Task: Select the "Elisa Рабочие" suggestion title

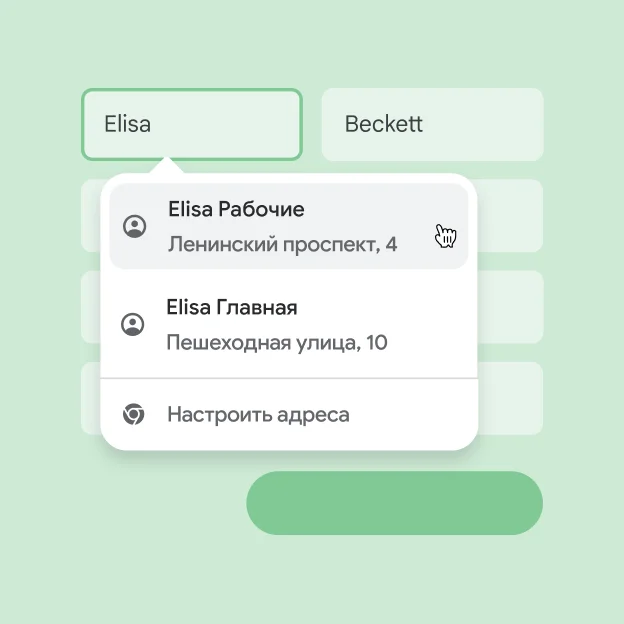Action: 236,210
